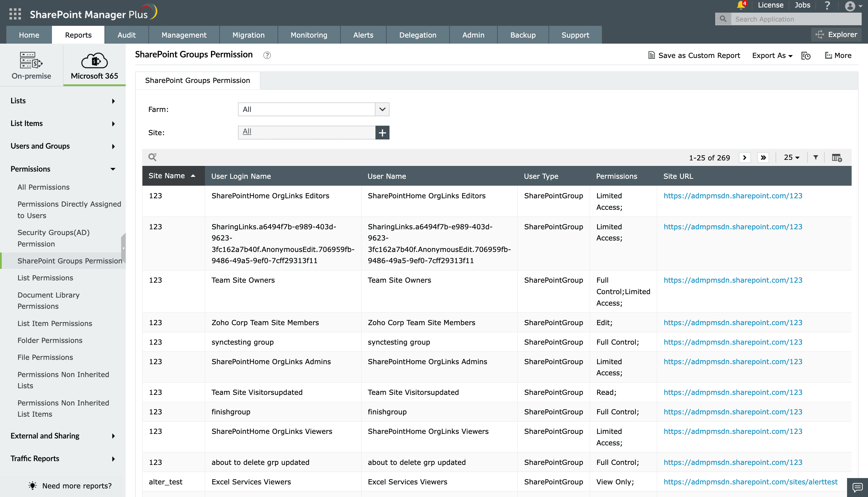Click the search magnifier icon in header
The height and width of the screenshot is (497, 868).
coord(723,19)
